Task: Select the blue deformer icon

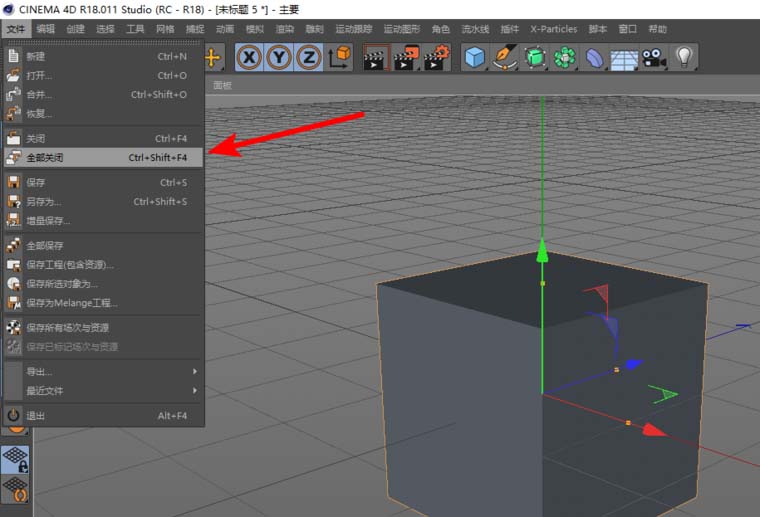Action: click(x=595, y=57)
